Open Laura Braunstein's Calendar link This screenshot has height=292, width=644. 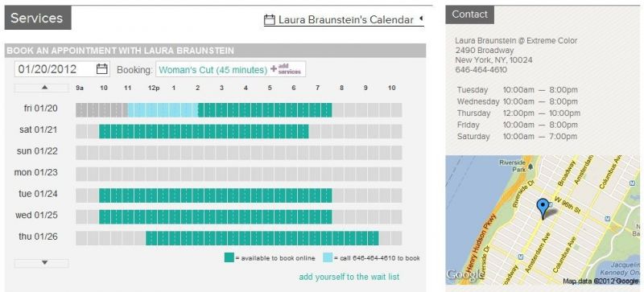pos(346,20)
